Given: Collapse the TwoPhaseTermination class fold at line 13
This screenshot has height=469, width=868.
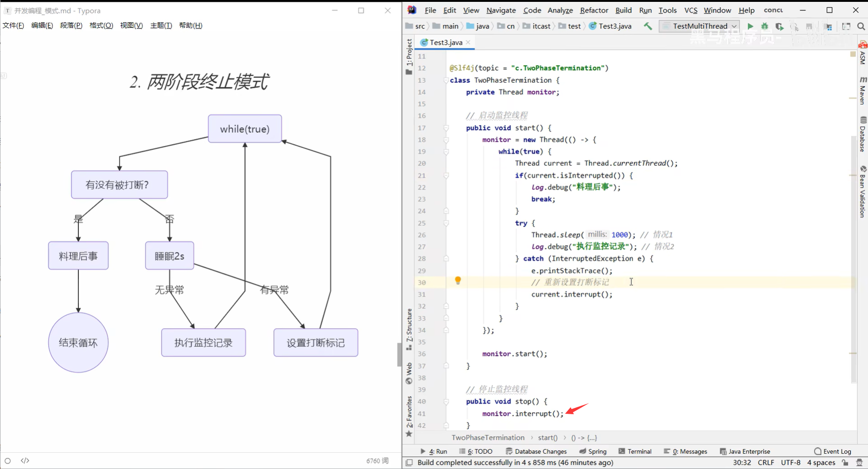Looking at the screenshot, I should (x=446, y=80).
